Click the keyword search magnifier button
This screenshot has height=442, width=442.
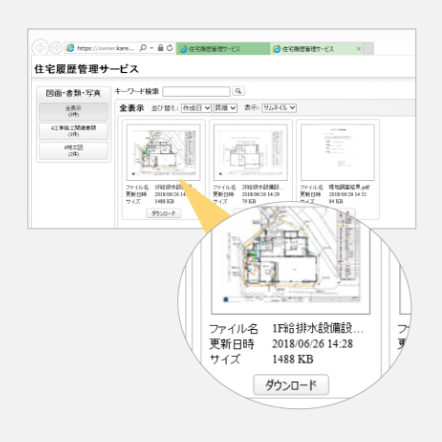pos(238,91)
